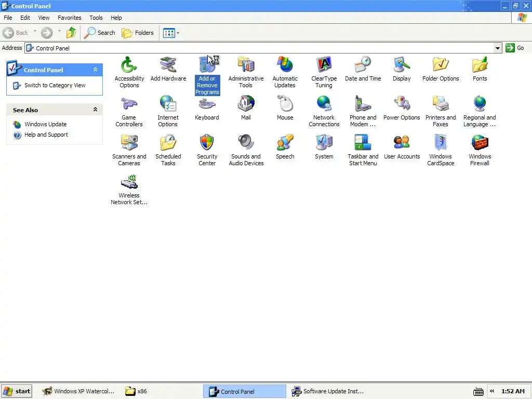Open Wireless Network Setup wizard icon
The width and height of the screenshot is (532, 399).
(x=129, y=181)
